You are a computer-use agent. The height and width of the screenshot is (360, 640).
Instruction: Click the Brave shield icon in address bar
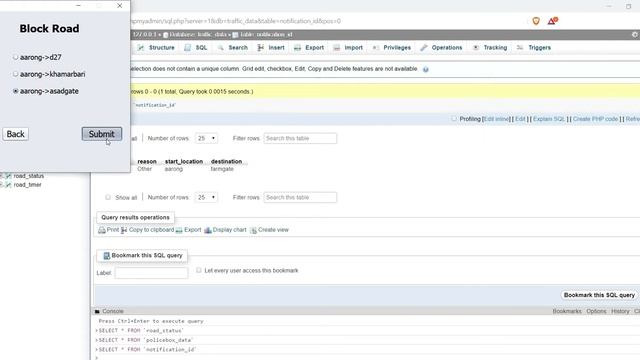pyautogui.click(x=536, y=21)
